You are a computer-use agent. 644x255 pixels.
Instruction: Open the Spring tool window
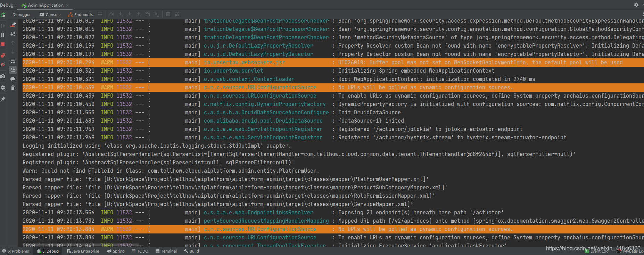[116, 251]
